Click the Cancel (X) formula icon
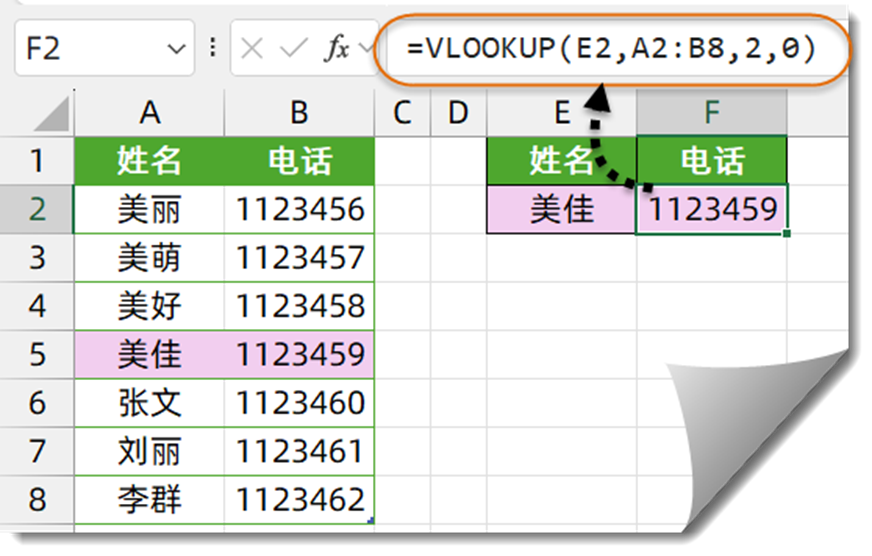The image size is (872, 556). [x=252, y=49]
